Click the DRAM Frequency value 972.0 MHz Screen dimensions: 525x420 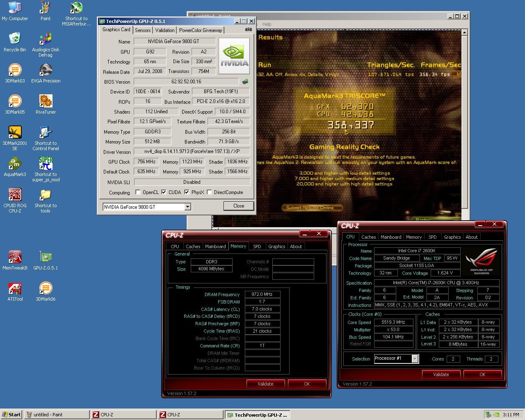(262, 294)
